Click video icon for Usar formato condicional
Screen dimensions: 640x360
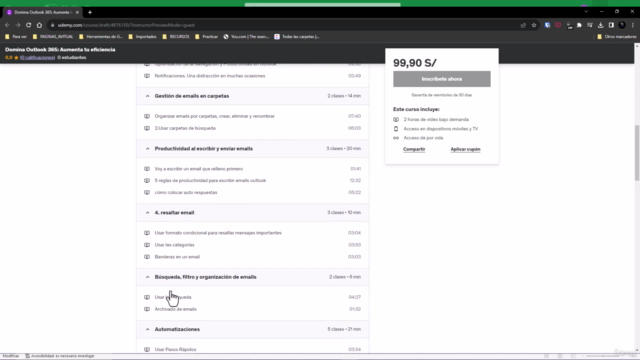(147, 233)
